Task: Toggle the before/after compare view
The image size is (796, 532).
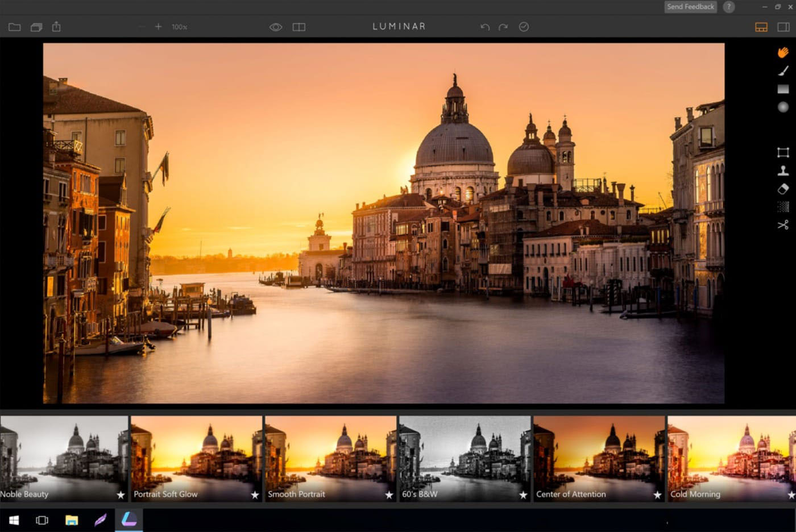Action: 298,27
